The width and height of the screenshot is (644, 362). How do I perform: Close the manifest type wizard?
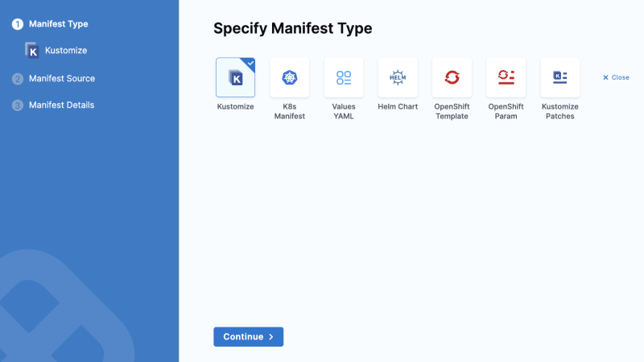tap(616, 77)
